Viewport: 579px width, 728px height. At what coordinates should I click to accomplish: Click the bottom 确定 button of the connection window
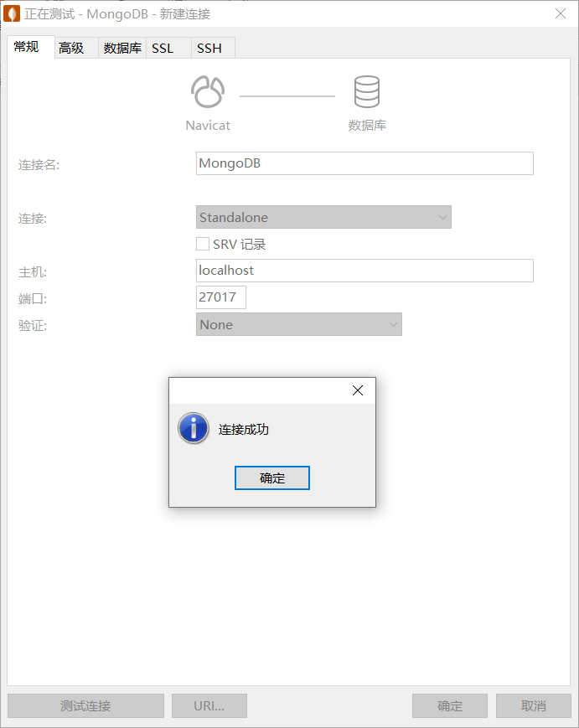(x=450, y=705)
